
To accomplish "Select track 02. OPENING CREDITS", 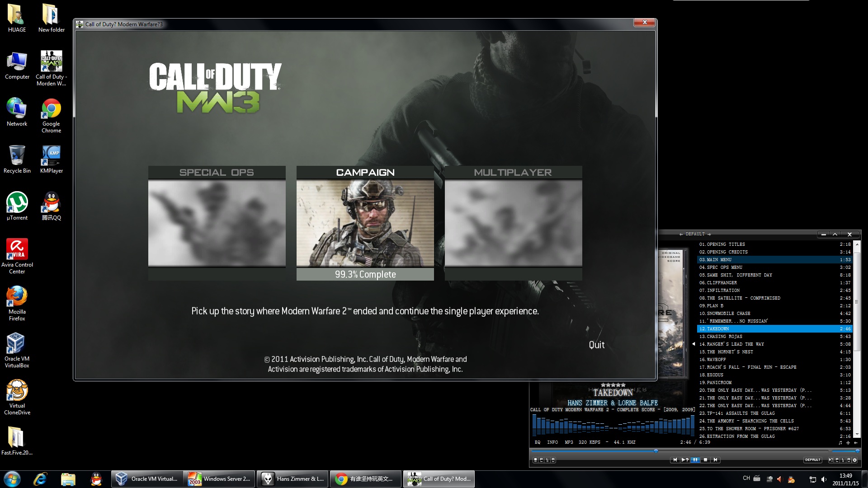I will pos(775,252).
